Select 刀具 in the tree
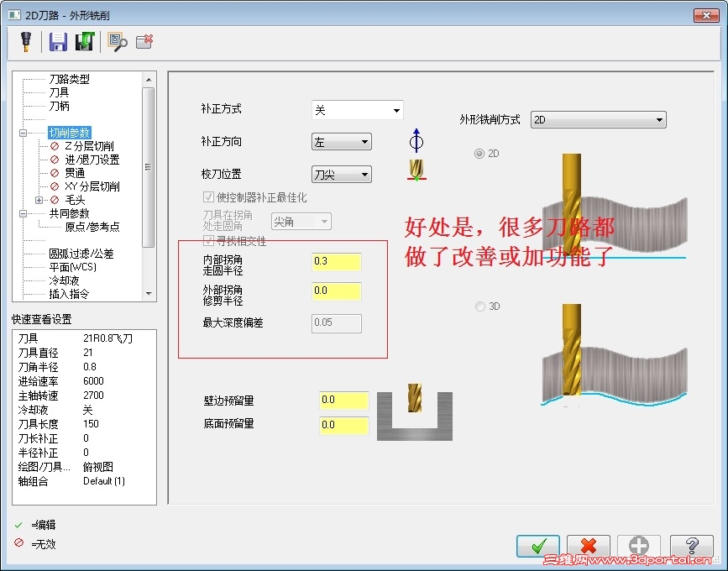Viewport: 728px width, 571px height. pos(59,92)
